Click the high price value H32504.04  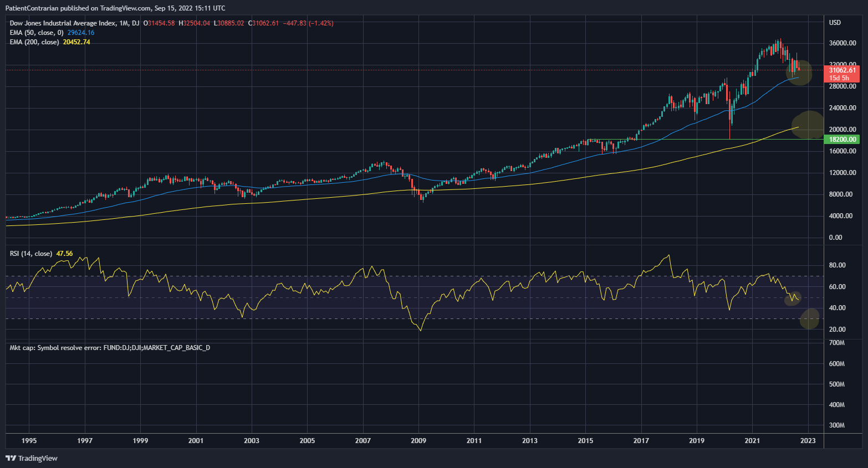click(195, 23)
